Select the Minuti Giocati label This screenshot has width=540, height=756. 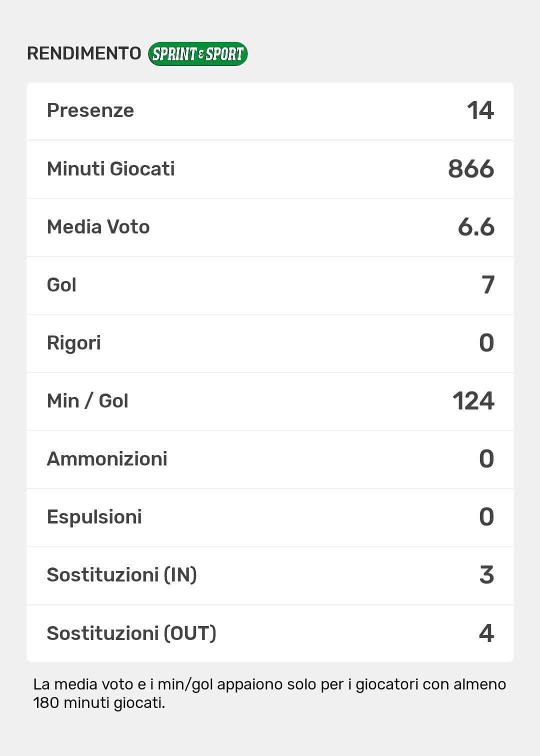pos(111,169)
